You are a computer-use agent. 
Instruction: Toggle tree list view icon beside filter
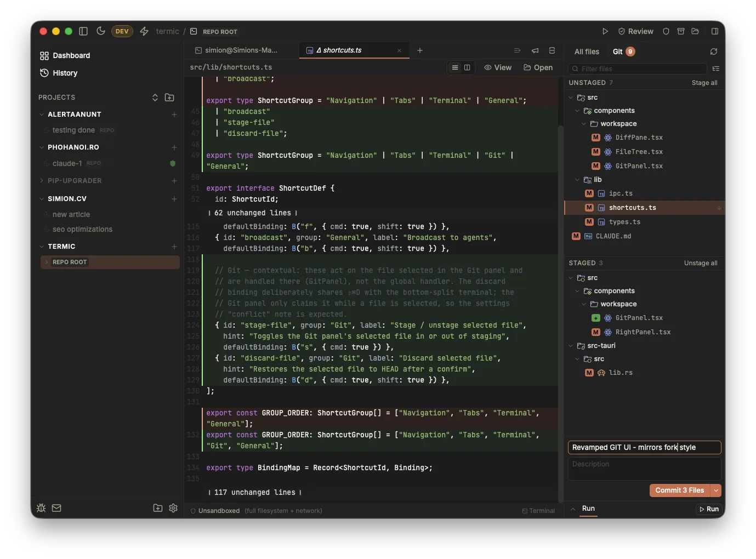pyautogui.click(x=716, y=69)
